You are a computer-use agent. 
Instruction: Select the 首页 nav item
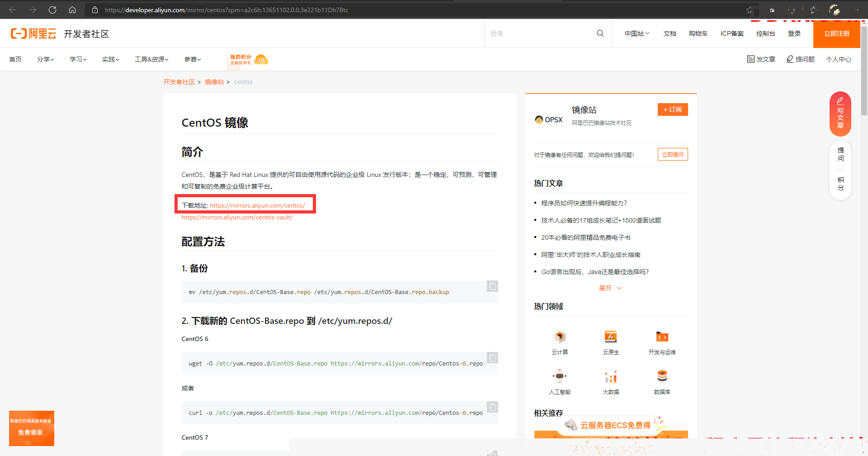(x=15, y=59)
